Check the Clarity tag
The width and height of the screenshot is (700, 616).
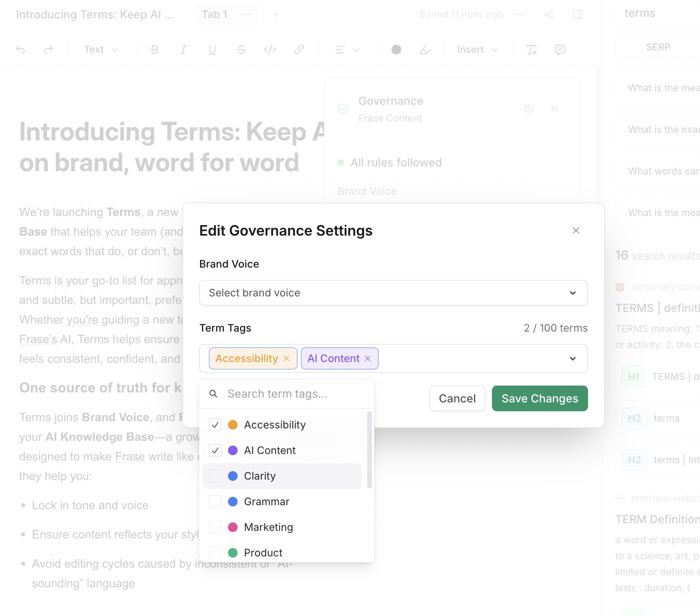coord(215,476)
